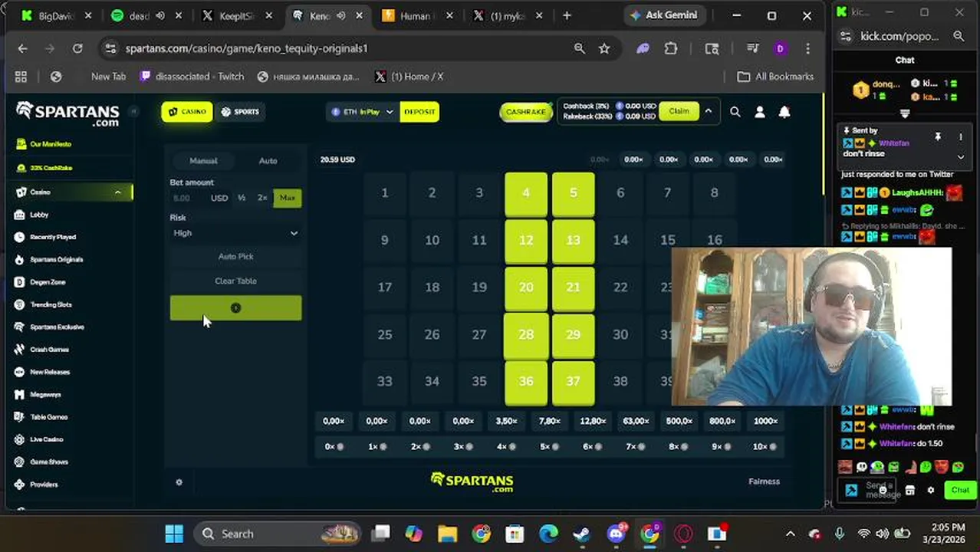The image size is (980, 552).
Task: Click the pin icon in Kick chat
Action: click(938, 137)
